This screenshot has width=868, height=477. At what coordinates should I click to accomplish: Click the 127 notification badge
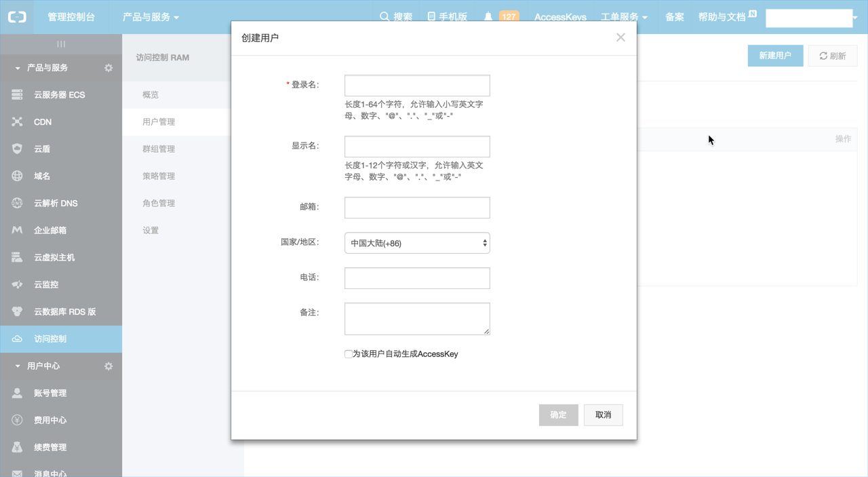point(509,17)
